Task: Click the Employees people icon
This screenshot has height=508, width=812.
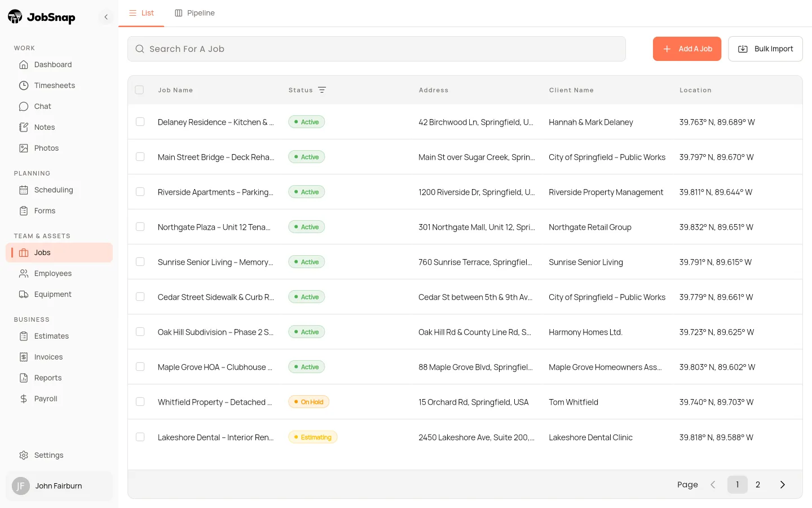Action: click(x=24, y=273)
